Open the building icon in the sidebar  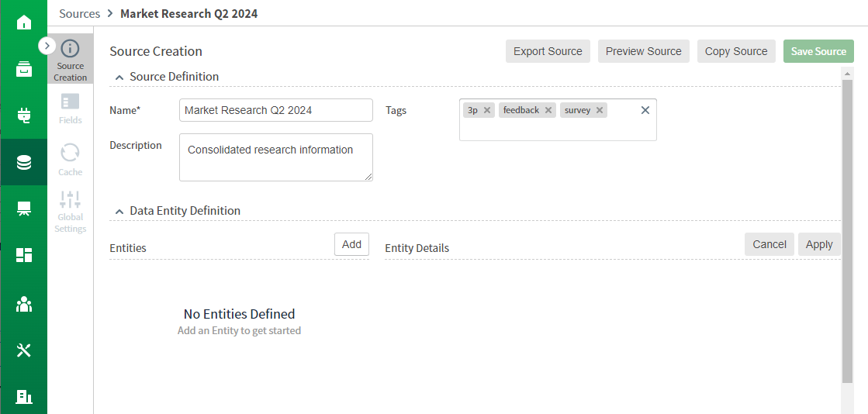pyautogui.click(x=24, y=396)
